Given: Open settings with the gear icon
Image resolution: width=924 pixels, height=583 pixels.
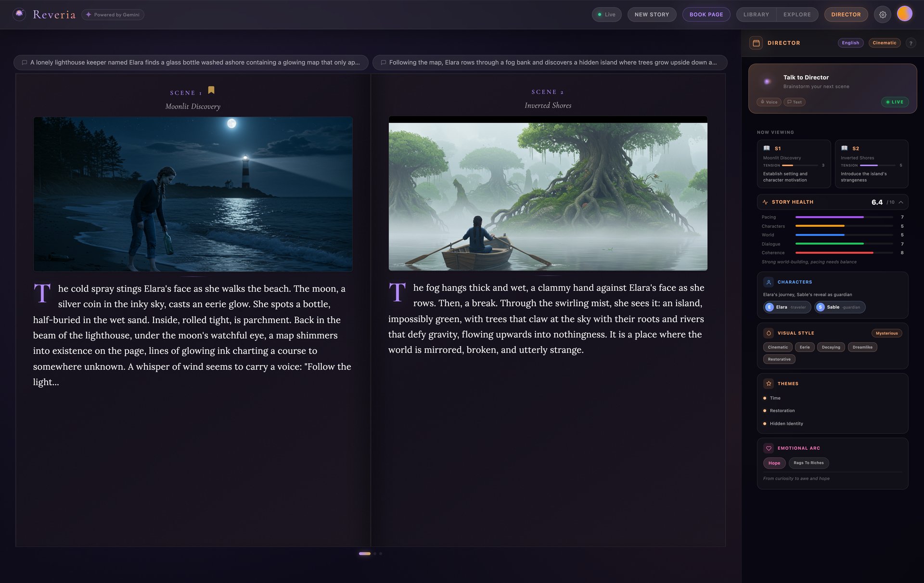Looking at the screenshot, I should 883,14.
